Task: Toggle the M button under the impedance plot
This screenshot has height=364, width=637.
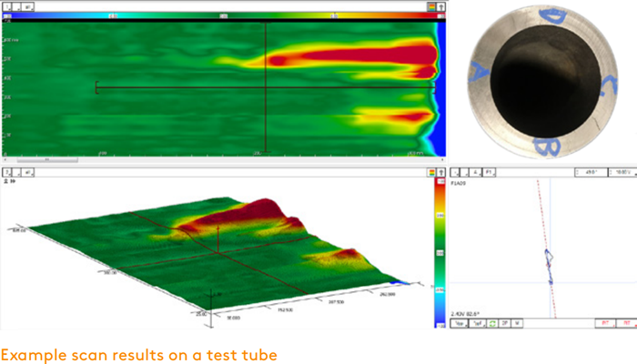Action: click(517, 322)
